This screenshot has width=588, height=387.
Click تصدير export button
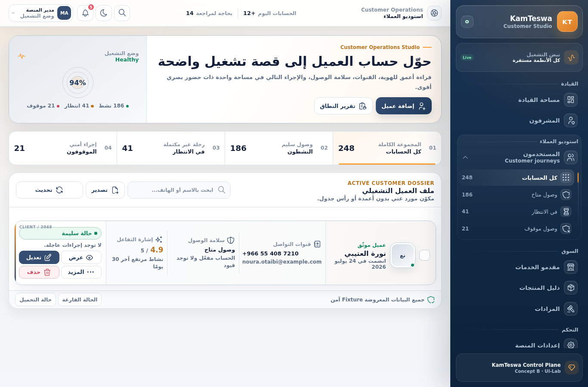click(x=105, y=190)
